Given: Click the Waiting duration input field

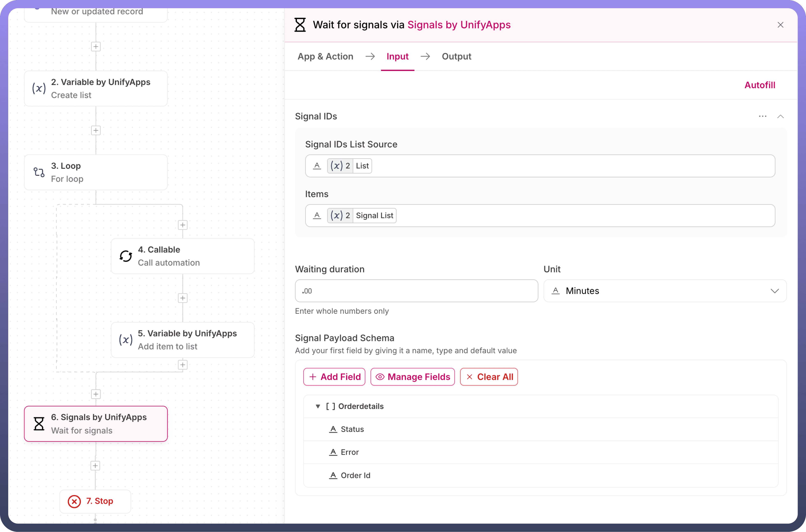Looking at the screenshot, I should [x=416, y=291].
